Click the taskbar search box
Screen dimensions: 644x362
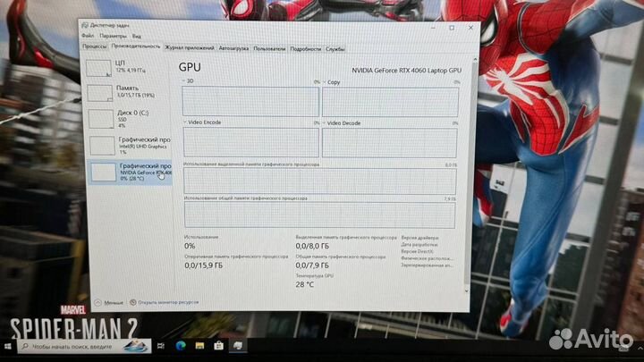(x=84, y=347)
